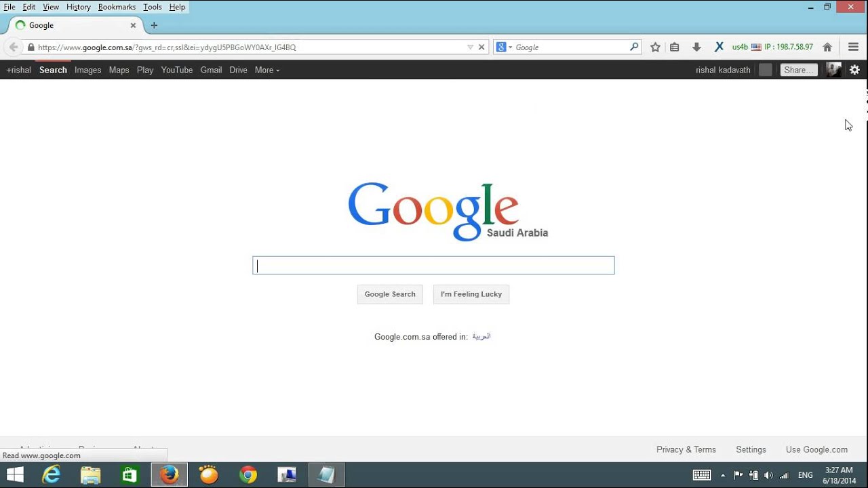Viewport: 868px width, 488px height.
Task: Click the browser back arrow button
Action: point(14,47)
